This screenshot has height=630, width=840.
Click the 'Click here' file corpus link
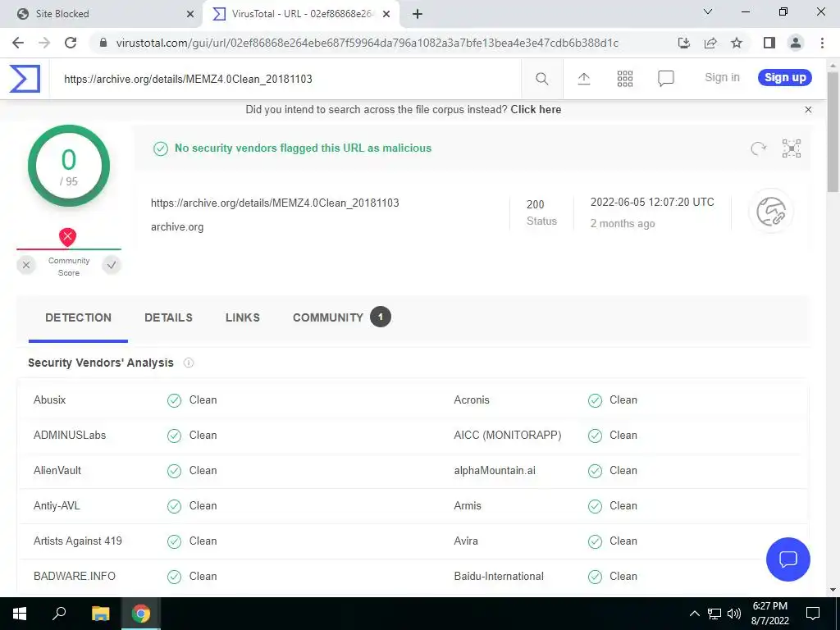pyautogui.click(x=536, y=110)
